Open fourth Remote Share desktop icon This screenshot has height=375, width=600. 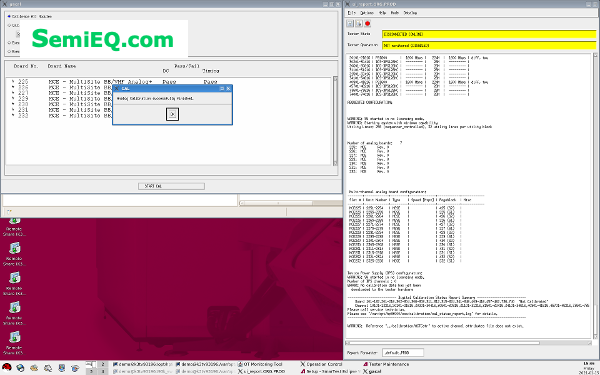pos(15,313)
